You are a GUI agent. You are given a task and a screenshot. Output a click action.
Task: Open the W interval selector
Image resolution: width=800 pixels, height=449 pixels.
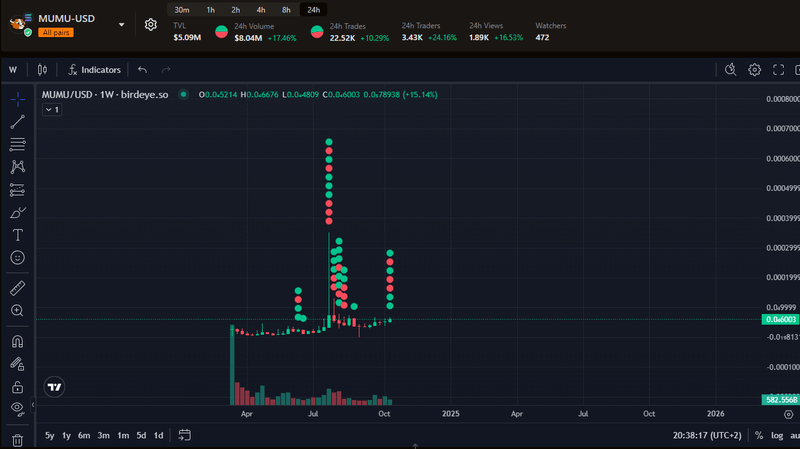tap(13, 70)
